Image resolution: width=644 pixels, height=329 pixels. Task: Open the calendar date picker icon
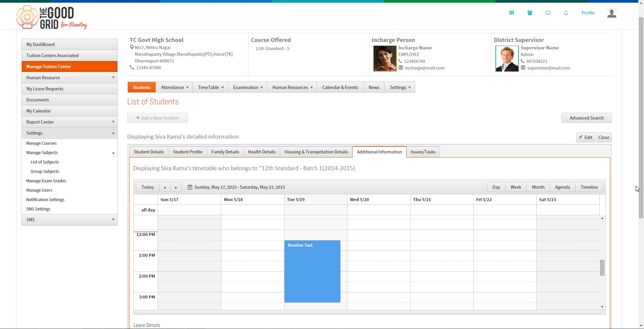click(x=190, y=187)
